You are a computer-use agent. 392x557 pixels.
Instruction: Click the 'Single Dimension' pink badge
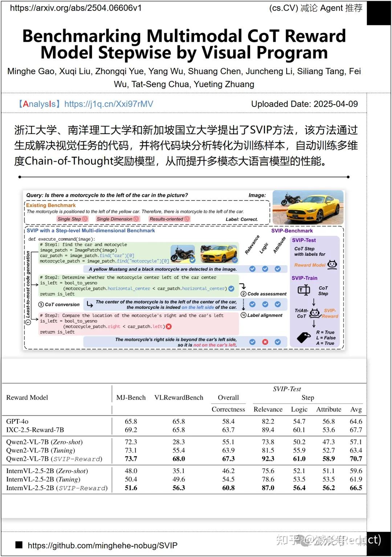pyautogui.click(x=118, y=219)
